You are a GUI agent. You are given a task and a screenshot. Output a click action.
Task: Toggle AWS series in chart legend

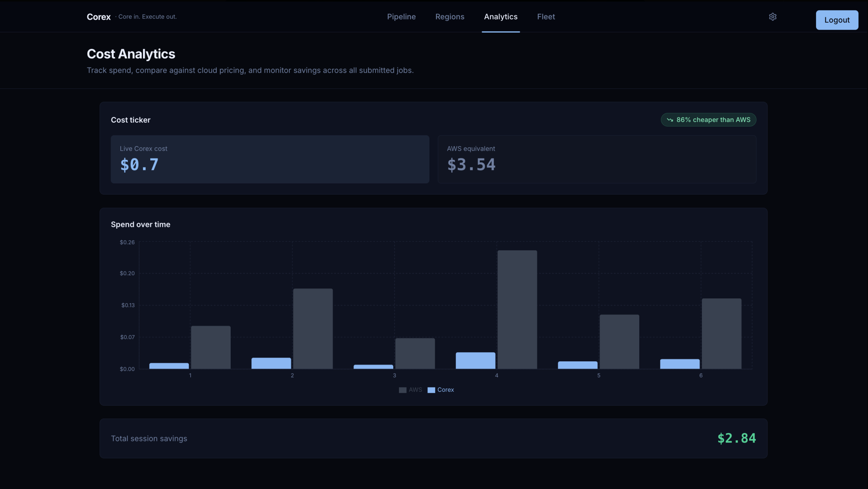415,390
